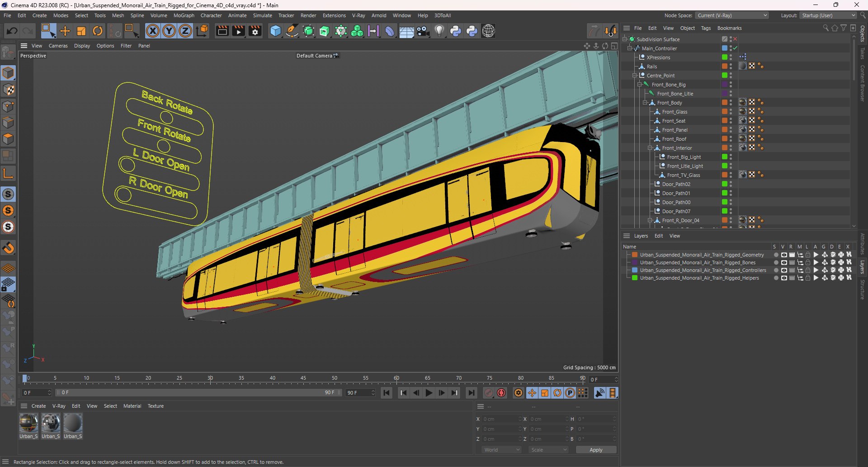868x467 pixels.
Task: Go to end of animation
Action: coord(472,393)
